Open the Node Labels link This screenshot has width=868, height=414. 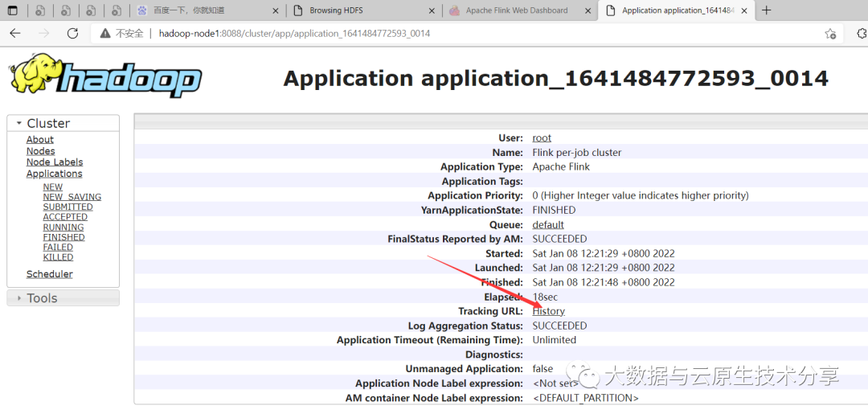point(55,162)
